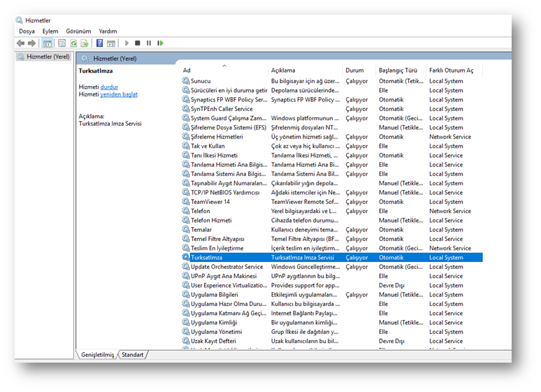Click the Refresh toolbar icon
The height and width of the screenshot is (392, 541).
point(73,43)
